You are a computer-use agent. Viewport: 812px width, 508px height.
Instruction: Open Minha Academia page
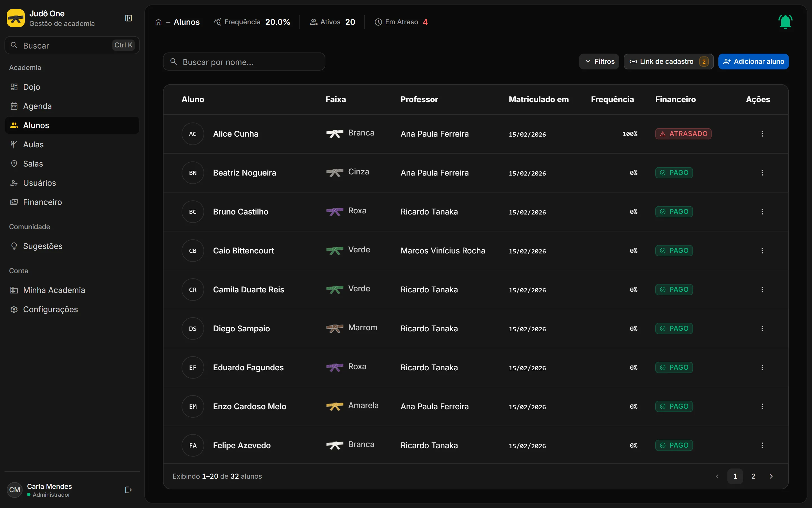[x=72, y=290]
